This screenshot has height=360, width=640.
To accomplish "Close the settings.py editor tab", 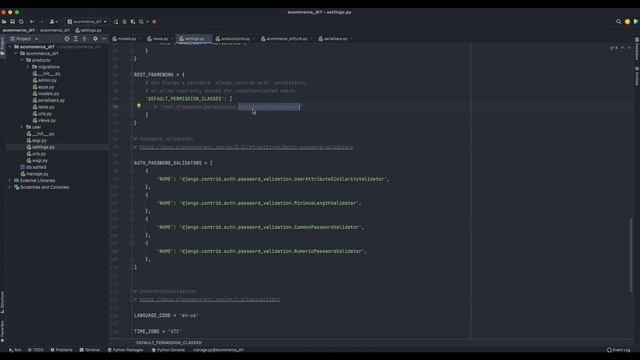I will (209, 39).
